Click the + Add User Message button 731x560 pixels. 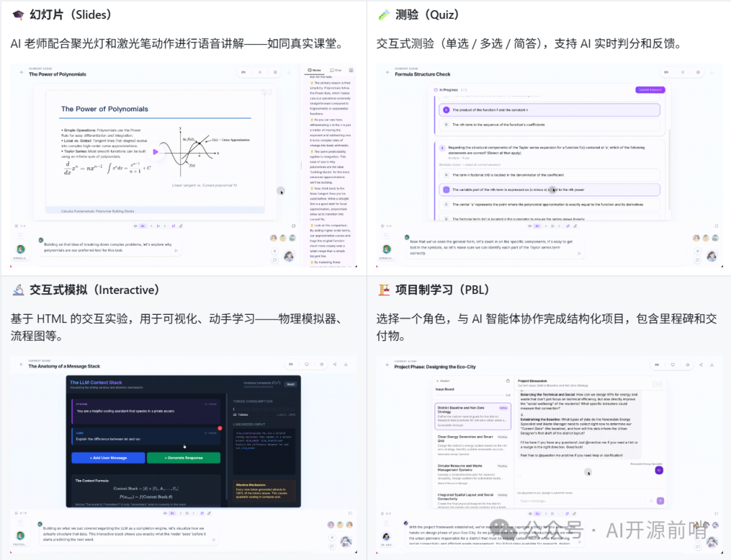pyautogui.click(x=108, y=458)
